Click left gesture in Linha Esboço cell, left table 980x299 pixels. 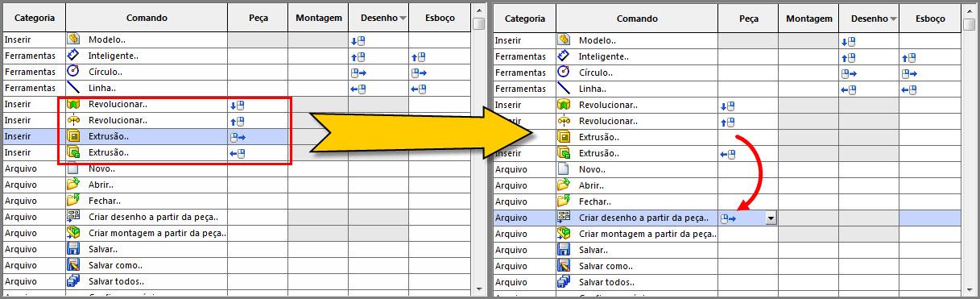pyautogui.click(x=419, y=89)
